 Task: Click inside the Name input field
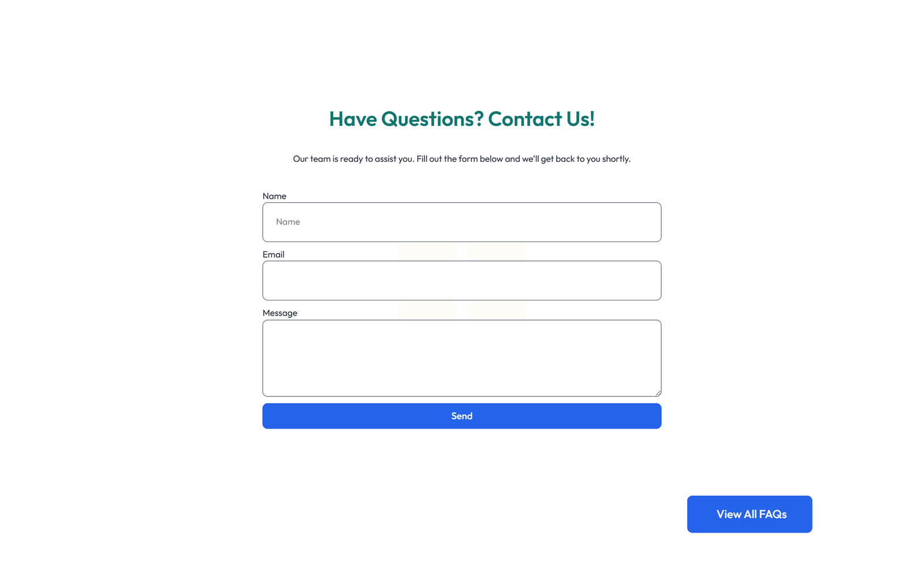tap(461, 222)
